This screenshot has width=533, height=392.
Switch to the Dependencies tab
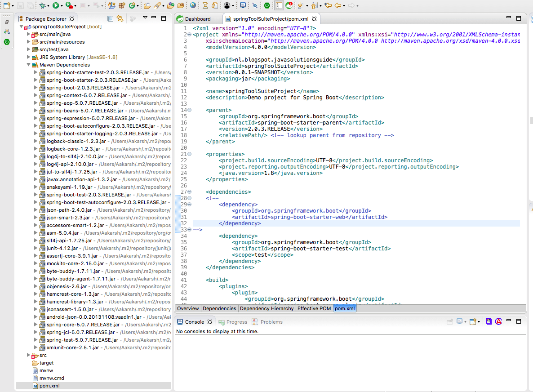point(219,308)
